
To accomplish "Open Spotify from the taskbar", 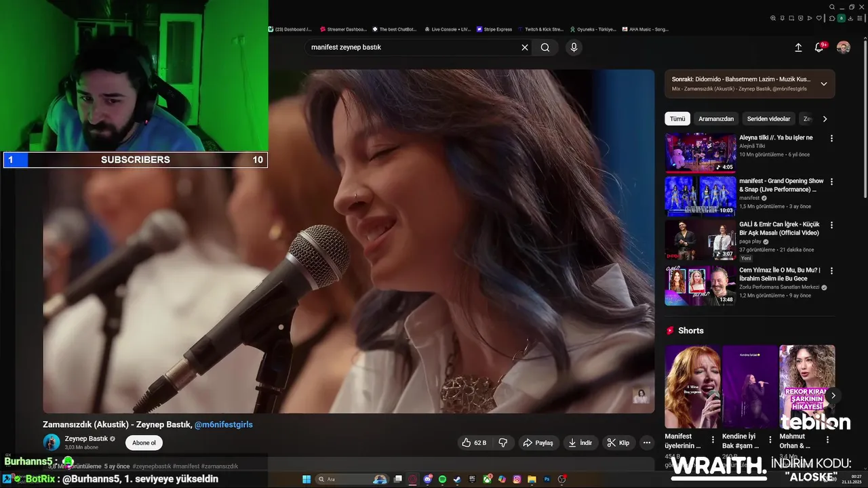I will [x=442, y=479].
